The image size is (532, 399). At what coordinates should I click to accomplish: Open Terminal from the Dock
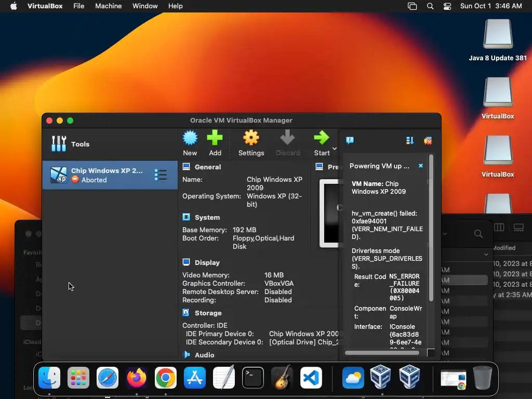253,378
